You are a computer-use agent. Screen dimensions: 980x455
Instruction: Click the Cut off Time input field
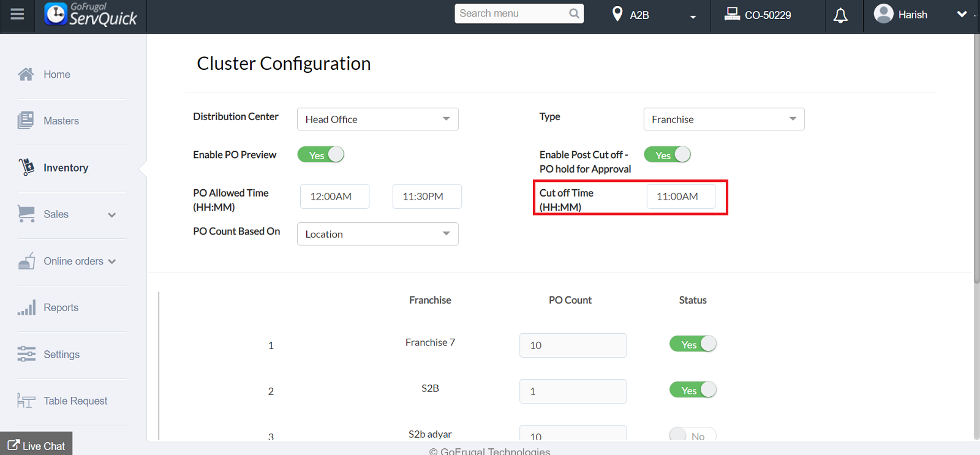(680, 197)
